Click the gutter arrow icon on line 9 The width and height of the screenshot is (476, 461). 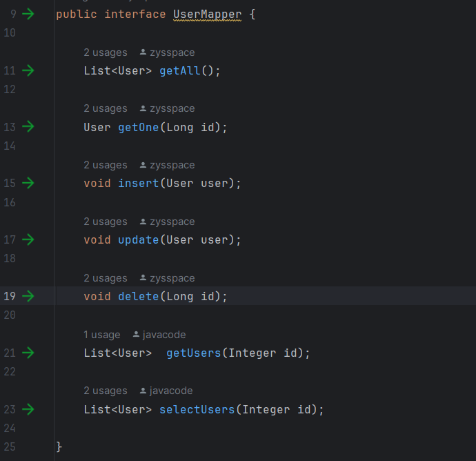[x=28, y=14]
